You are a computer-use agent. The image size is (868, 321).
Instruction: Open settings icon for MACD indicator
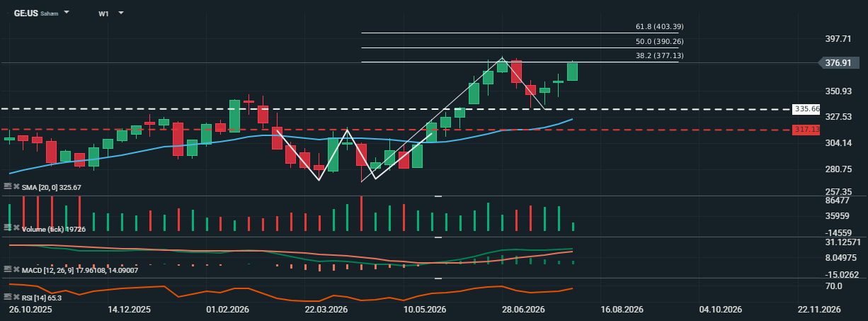(8, 270)
